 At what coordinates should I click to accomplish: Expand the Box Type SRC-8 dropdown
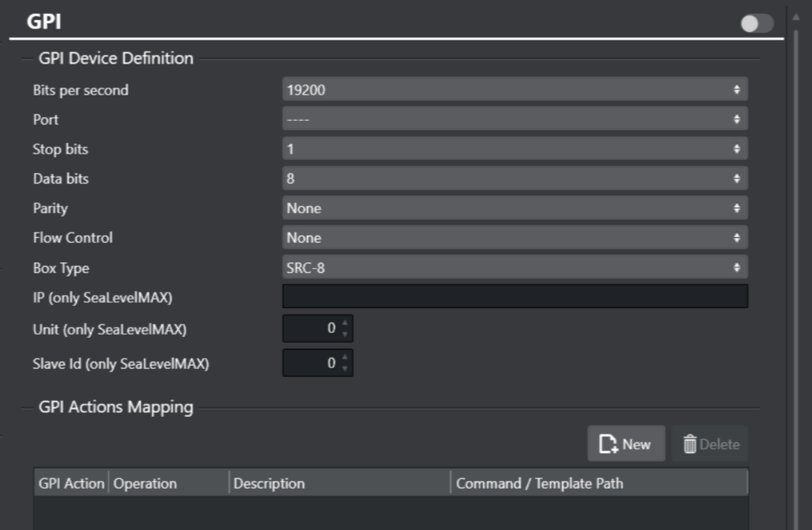click(x=515, y=267)
